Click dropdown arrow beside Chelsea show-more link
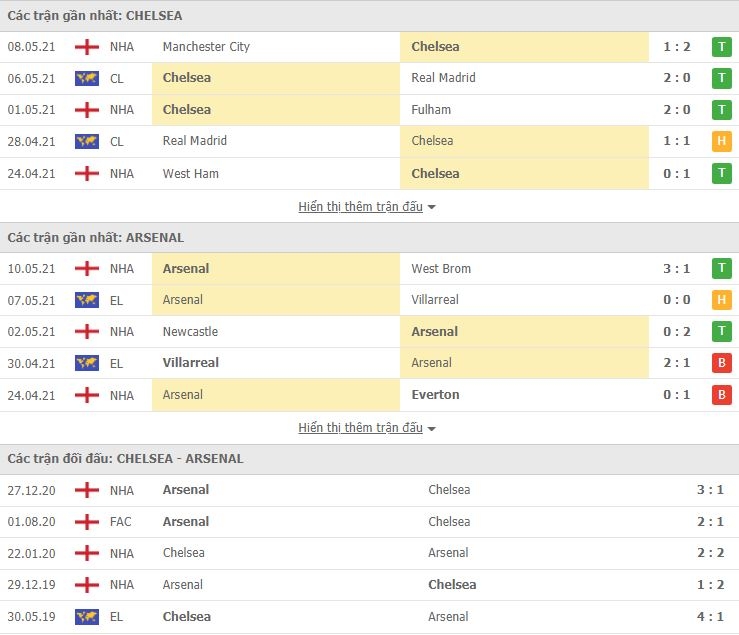Screen dimensions: 739x635 coord(431,207)
